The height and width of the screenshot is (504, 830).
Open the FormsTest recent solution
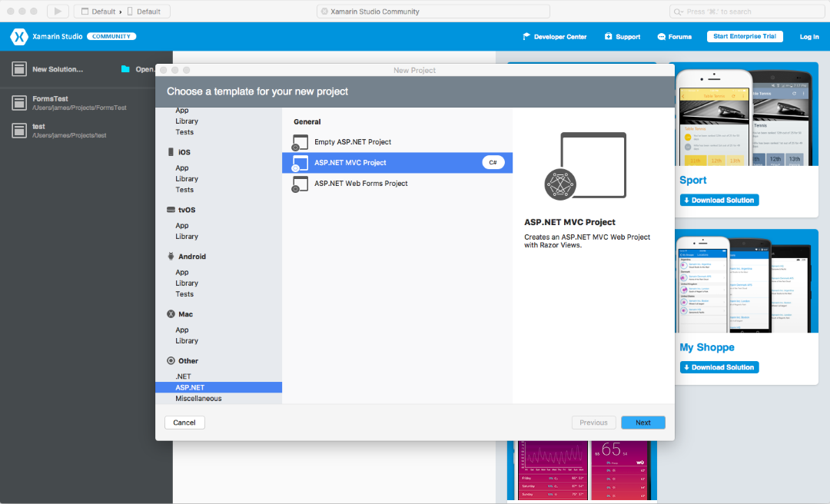tap(86, 103)
